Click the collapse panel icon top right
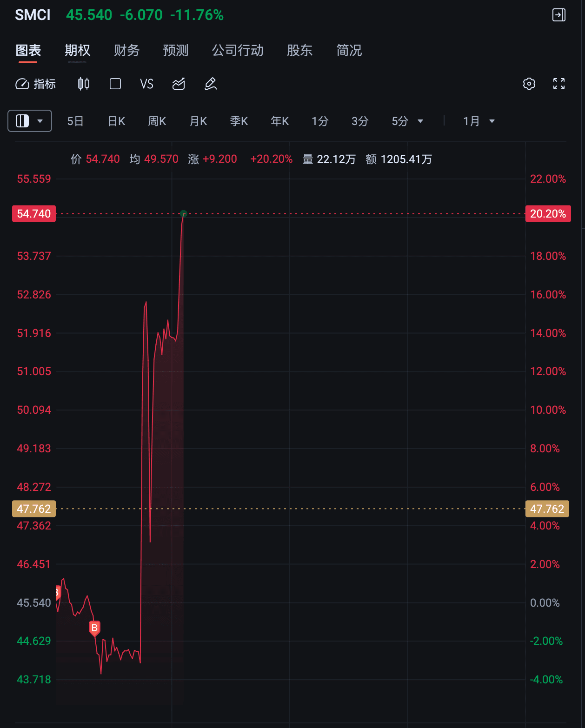 [559, 15]
